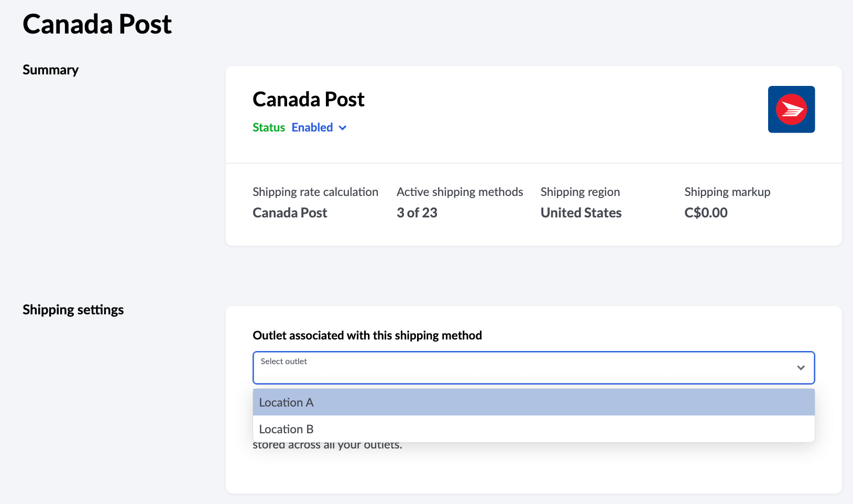Click the Outlet associated with this shipping method label
Screen dimensions: 853x504
click(367, 335)
